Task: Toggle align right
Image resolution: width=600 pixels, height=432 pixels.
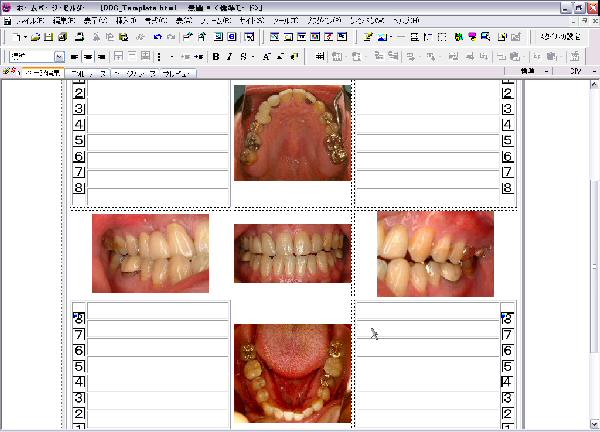Action: (x=101, y=57)
